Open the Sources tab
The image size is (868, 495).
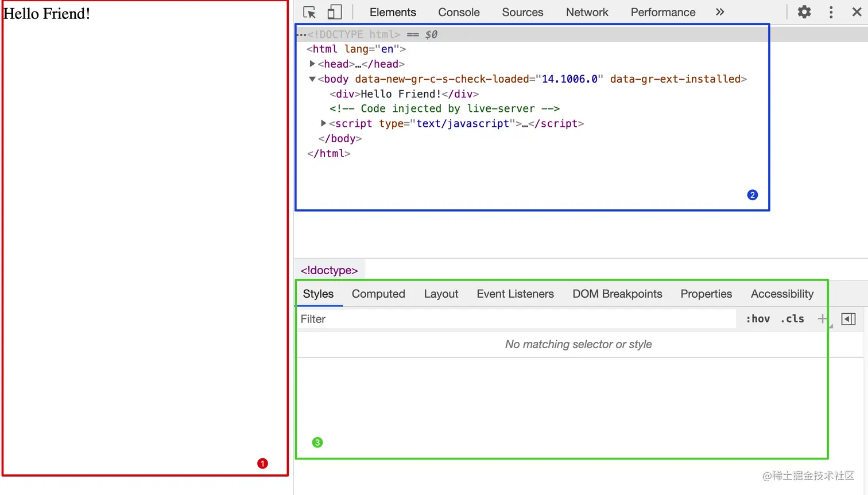522,12
